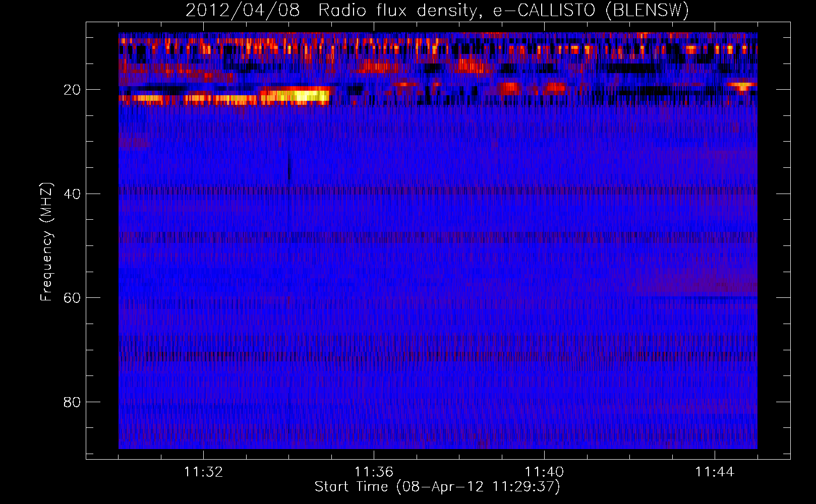This screenshot has width=816, height=504.
Task: Click the '80' frequency tick label
Action: point(73,402)
